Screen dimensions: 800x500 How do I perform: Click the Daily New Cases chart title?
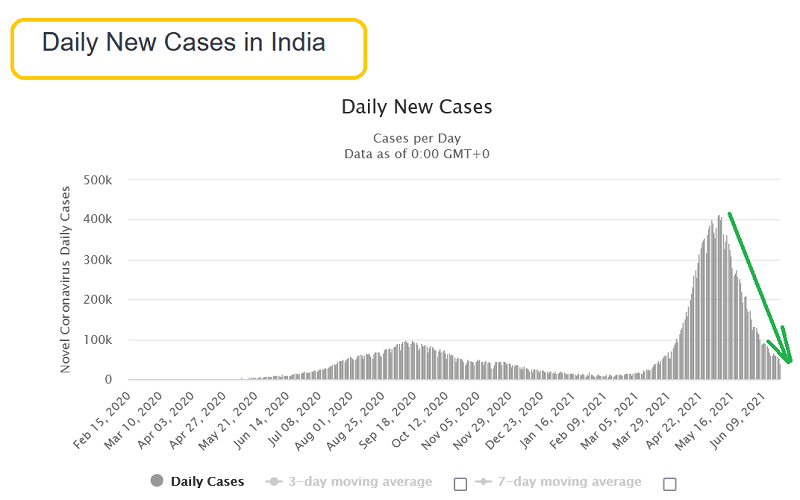point(416,106)
